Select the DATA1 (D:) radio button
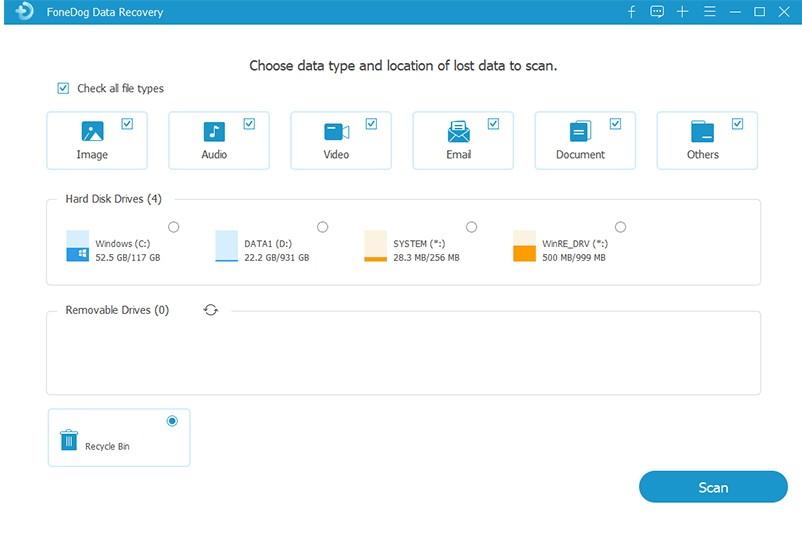Screen dimensions: 802x541 pyautogui.click(x=322, y=227)
